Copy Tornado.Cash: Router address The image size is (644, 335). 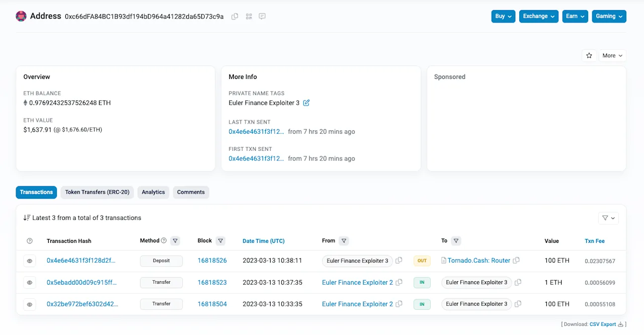516,261
